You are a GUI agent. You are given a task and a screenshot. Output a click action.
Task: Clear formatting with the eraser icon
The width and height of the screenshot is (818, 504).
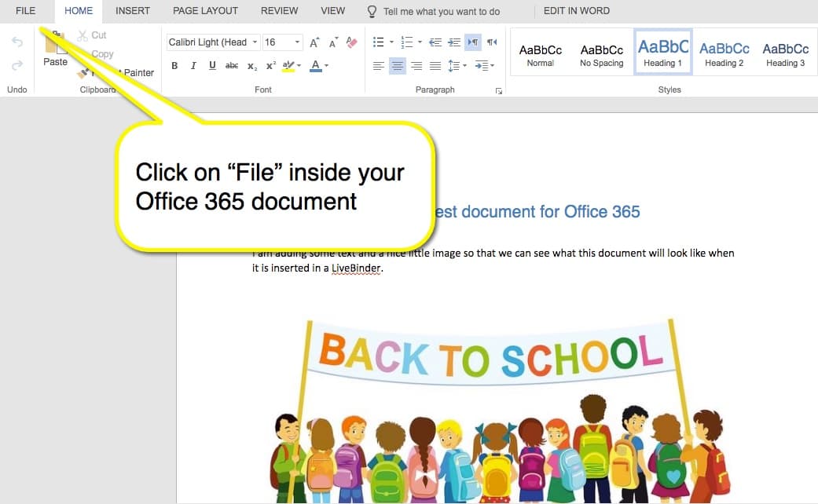pos(351,42)
